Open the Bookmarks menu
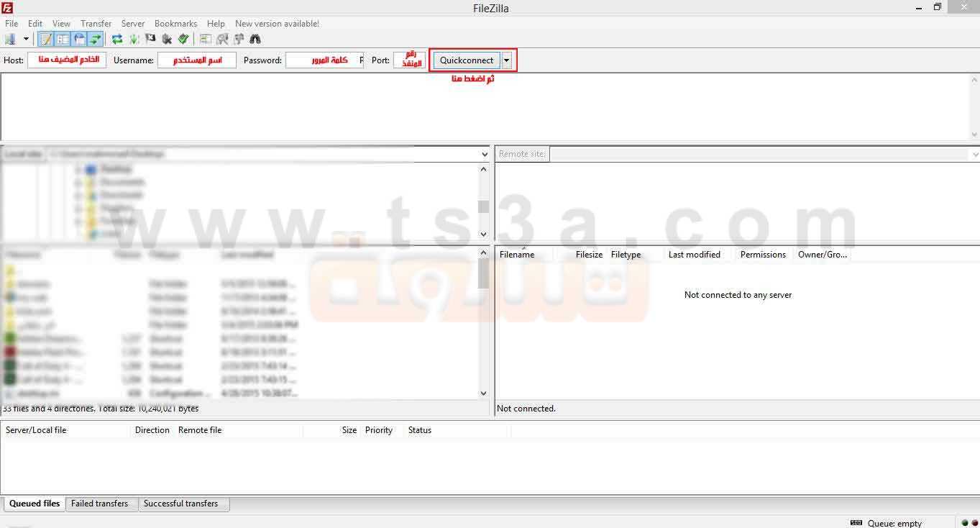 pos(176,24)
